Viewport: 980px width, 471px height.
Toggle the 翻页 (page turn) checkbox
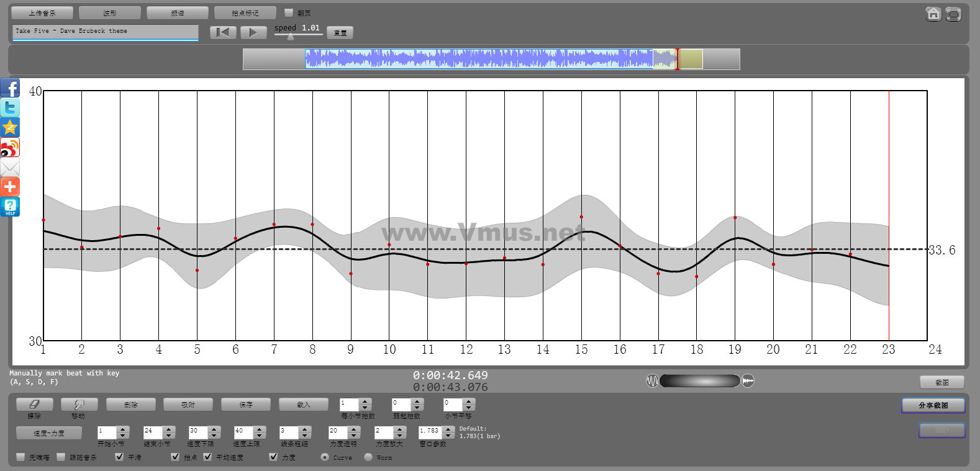click(x=288, y=12)
